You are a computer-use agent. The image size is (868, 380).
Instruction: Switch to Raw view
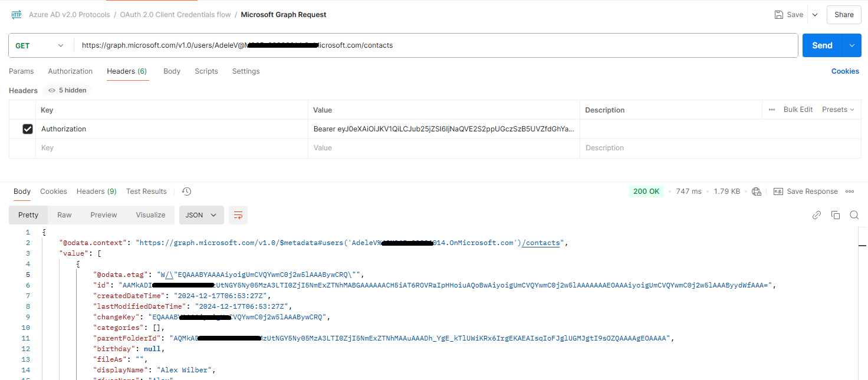64,215
